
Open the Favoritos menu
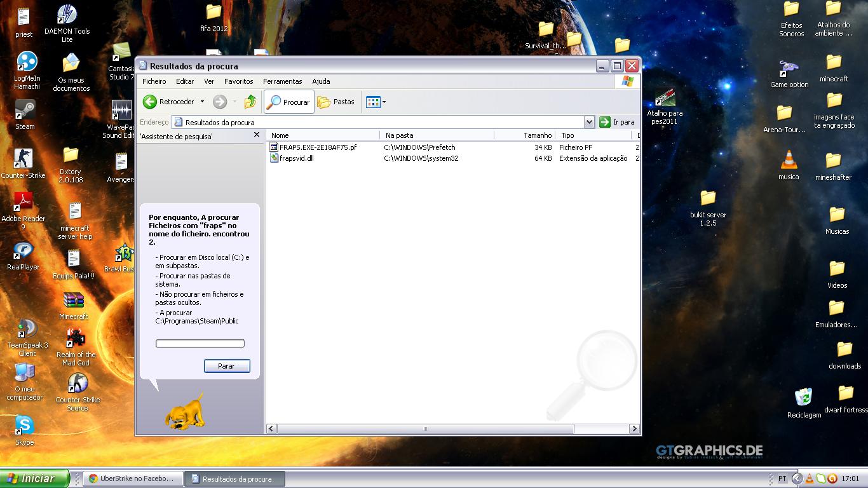point(238,81)
